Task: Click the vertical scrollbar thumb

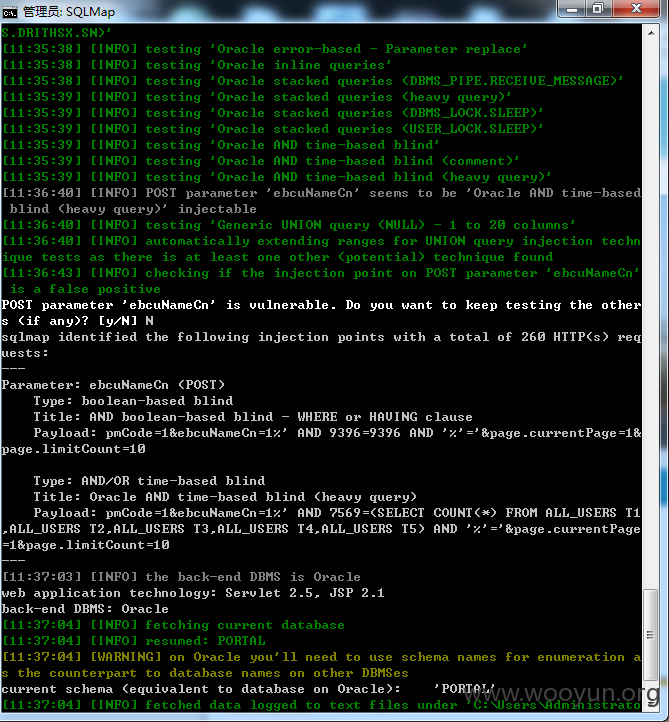Action: click(x=650, y=635)
